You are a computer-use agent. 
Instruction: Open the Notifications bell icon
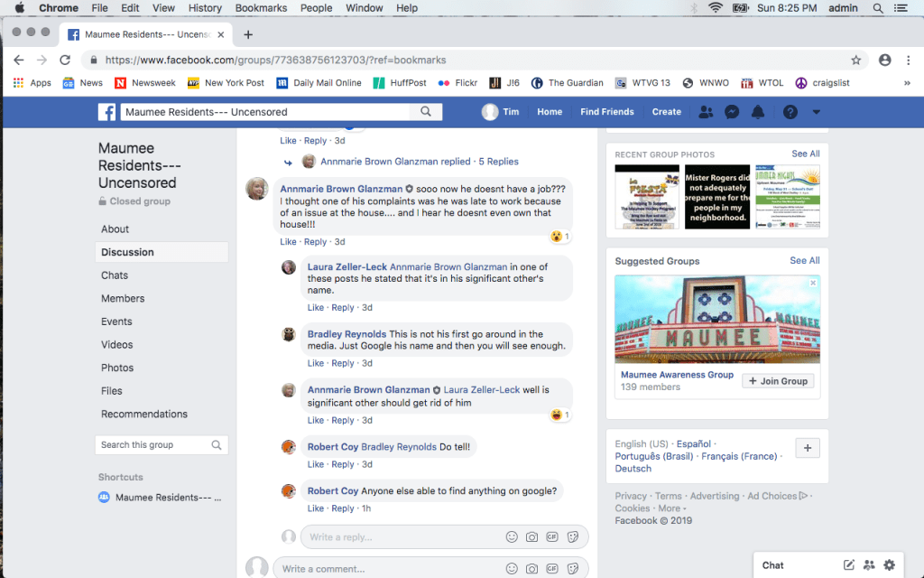coord(758,112)
